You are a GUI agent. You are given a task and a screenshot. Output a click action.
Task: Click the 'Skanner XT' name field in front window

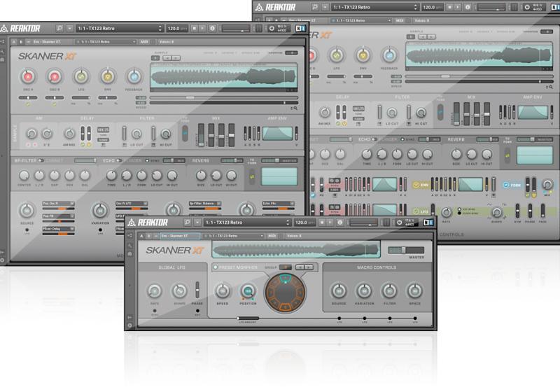point(180,236)
